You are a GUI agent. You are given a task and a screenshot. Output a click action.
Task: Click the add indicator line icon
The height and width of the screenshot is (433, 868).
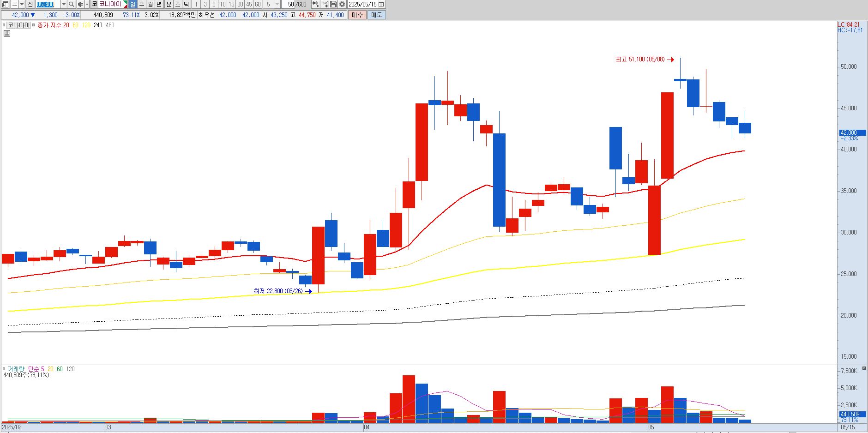[325, 4]
